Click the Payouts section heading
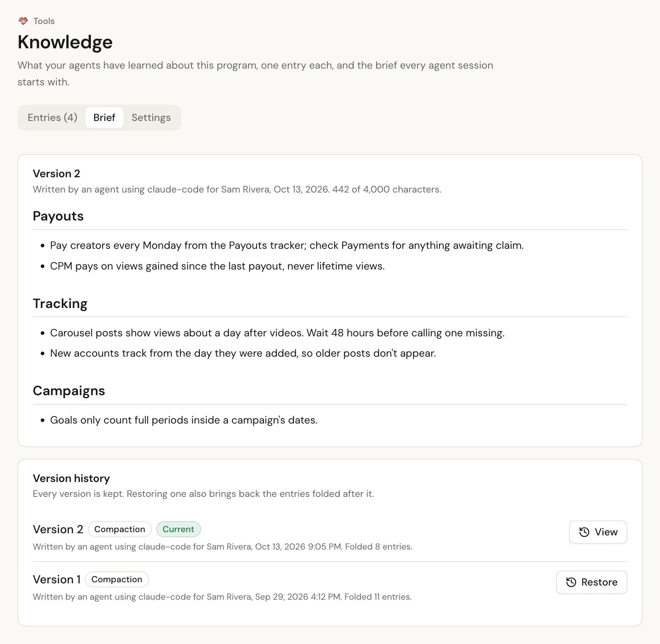Screen dimensions: 660x644 tap(58, 216)
